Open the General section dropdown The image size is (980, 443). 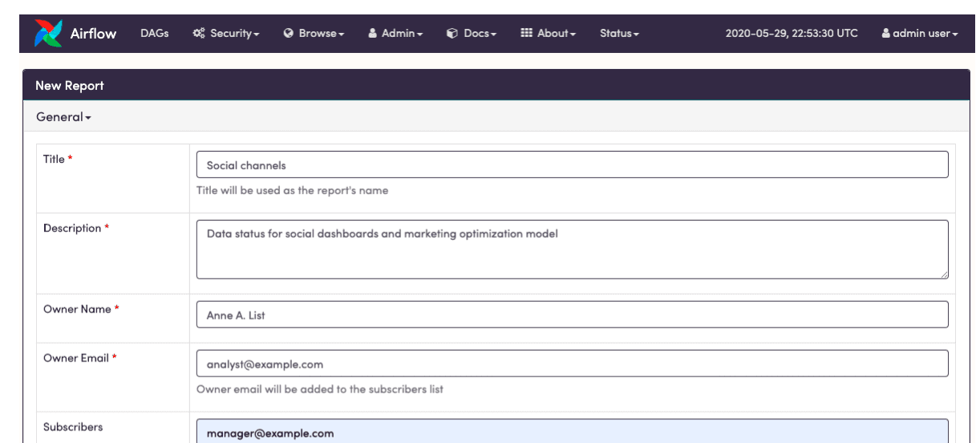(x=63, y=117)
